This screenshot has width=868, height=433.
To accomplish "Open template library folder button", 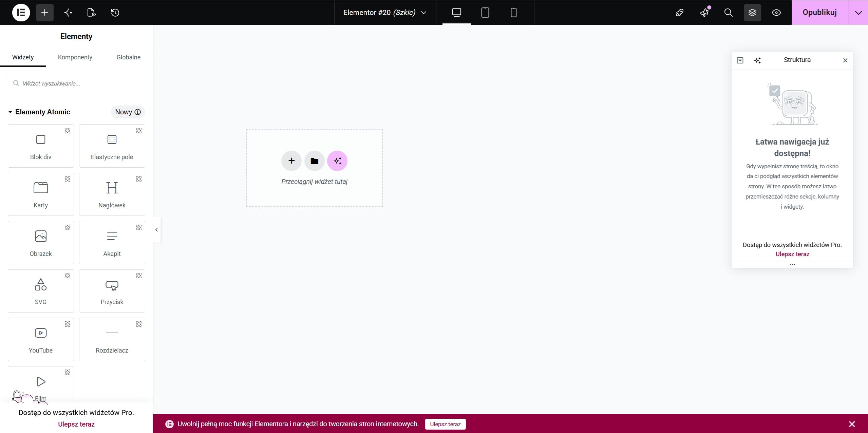I will [x=314, y=161].
